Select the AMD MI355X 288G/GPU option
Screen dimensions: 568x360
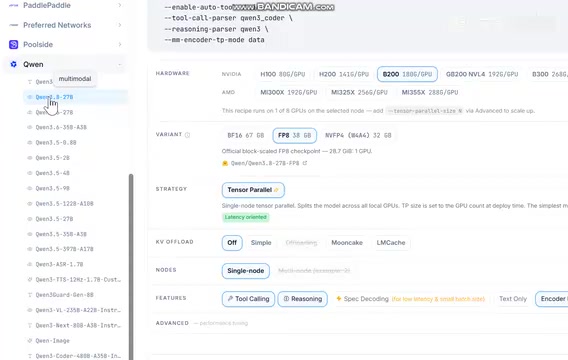pyautogui.click(x=430, y=92)
